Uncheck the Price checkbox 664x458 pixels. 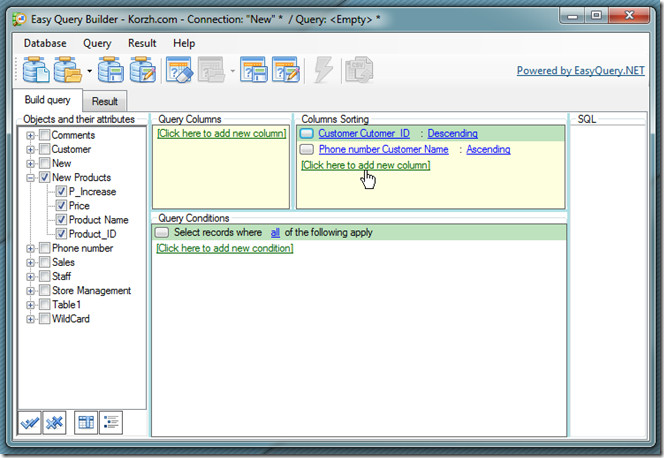[61, 205]
